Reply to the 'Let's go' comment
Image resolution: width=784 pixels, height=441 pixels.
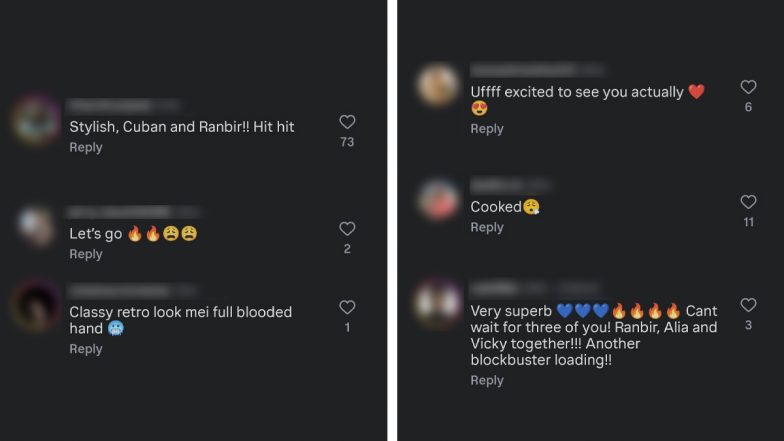[86, 254]
